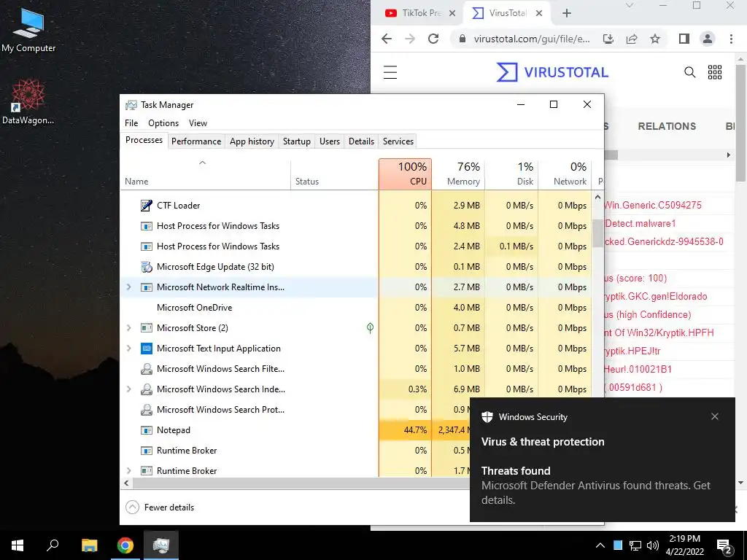Reload the VirusTotal page
Image resolution: width=747 pixels, height=560 pixels.
coord(433,39)
